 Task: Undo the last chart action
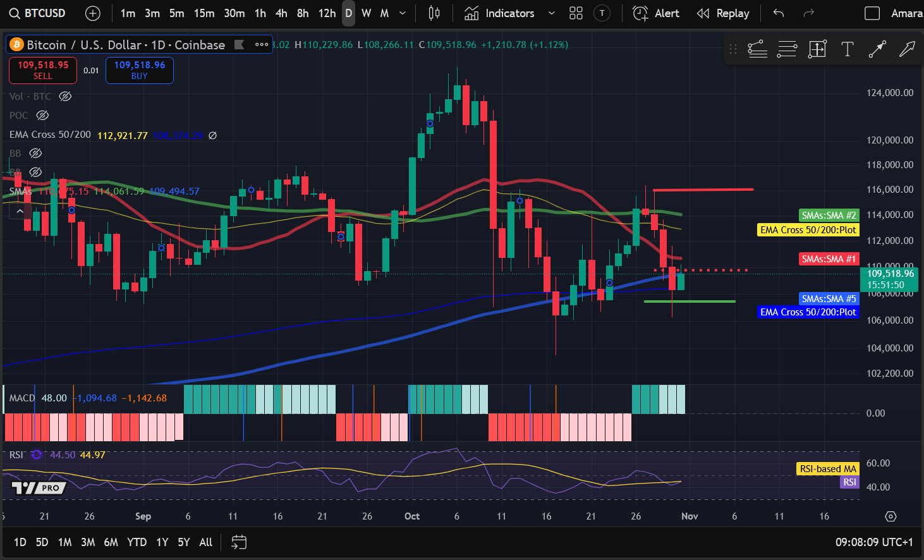pyautogui.click(x=777, y=13)
